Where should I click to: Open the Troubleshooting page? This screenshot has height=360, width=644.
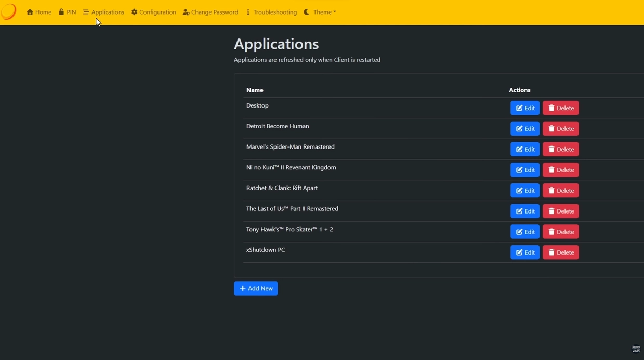click(x=271, y=12)
